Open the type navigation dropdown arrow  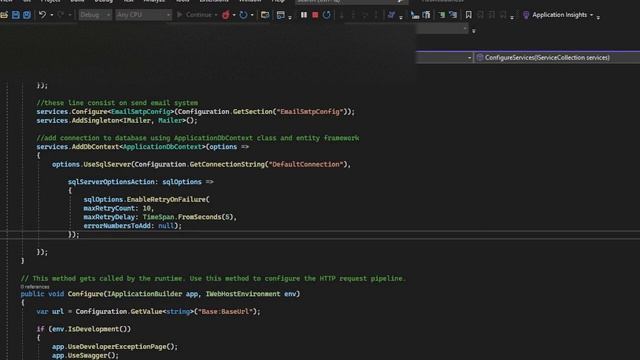coord(469,58)
